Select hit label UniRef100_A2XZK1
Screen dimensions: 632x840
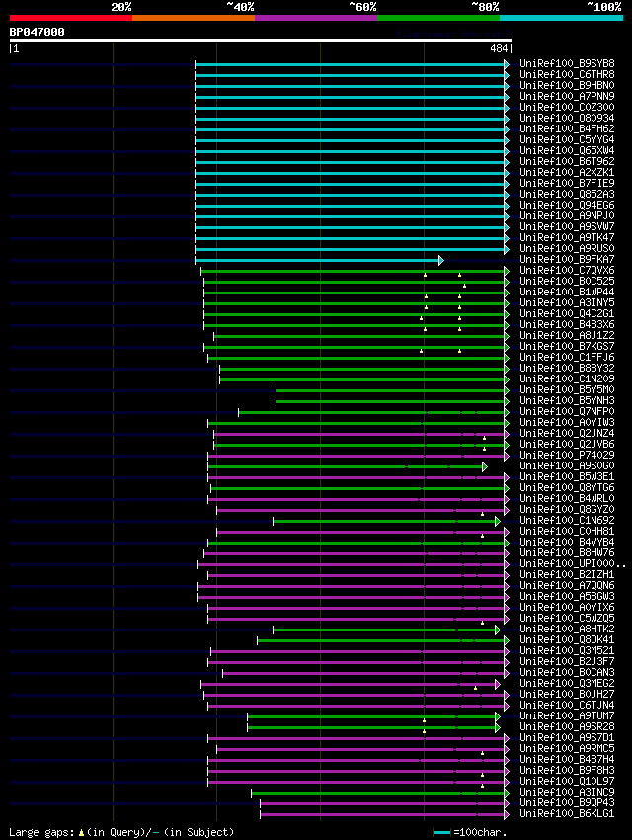point(567,172)
